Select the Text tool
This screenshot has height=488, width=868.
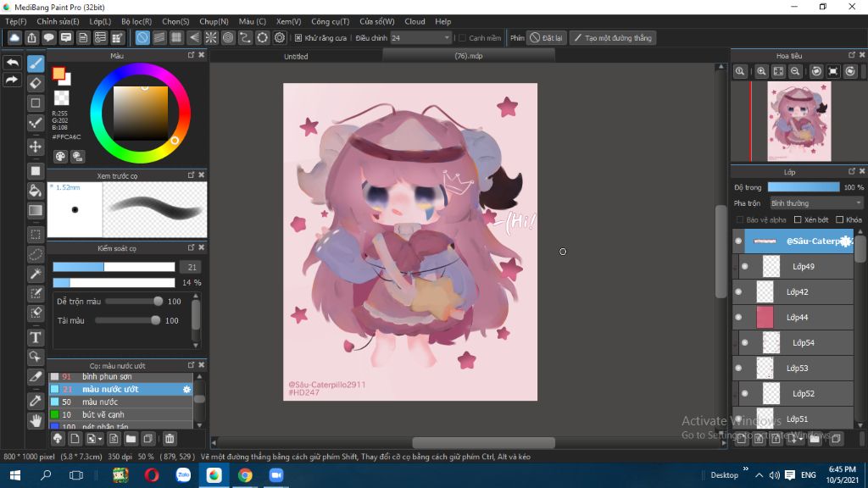click(x=36, y=337)
